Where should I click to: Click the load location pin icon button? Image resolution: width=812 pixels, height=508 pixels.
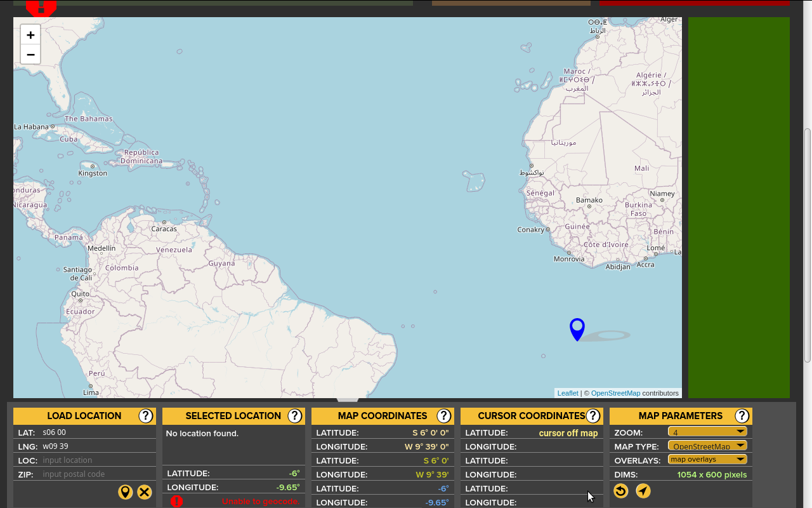[x=126, y=491]
